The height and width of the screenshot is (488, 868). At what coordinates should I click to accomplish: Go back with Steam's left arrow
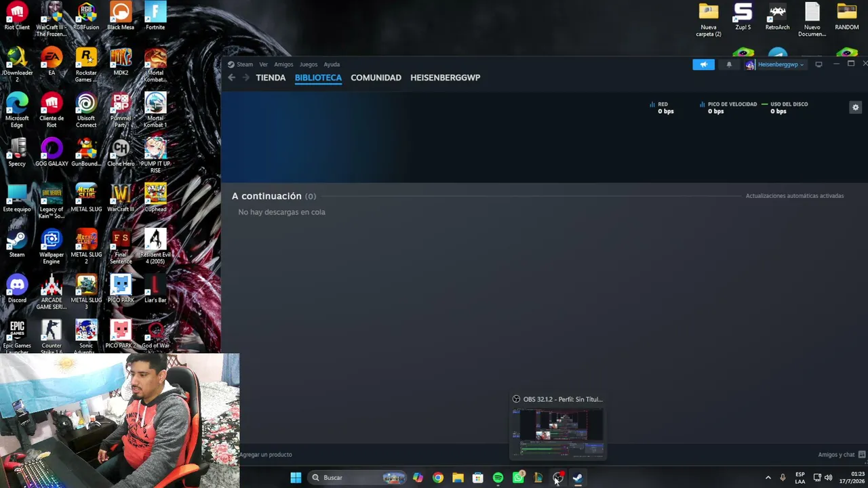231,77
